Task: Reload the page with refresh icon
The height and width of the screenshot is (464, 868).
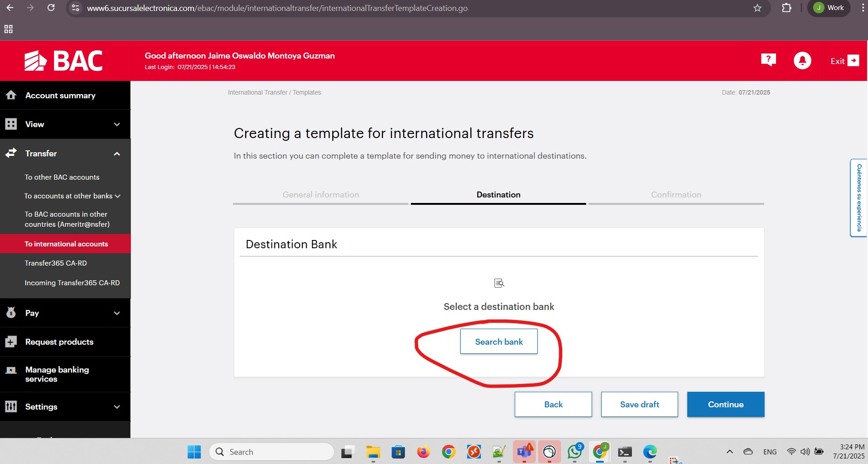Action: (x=51, y=8)
